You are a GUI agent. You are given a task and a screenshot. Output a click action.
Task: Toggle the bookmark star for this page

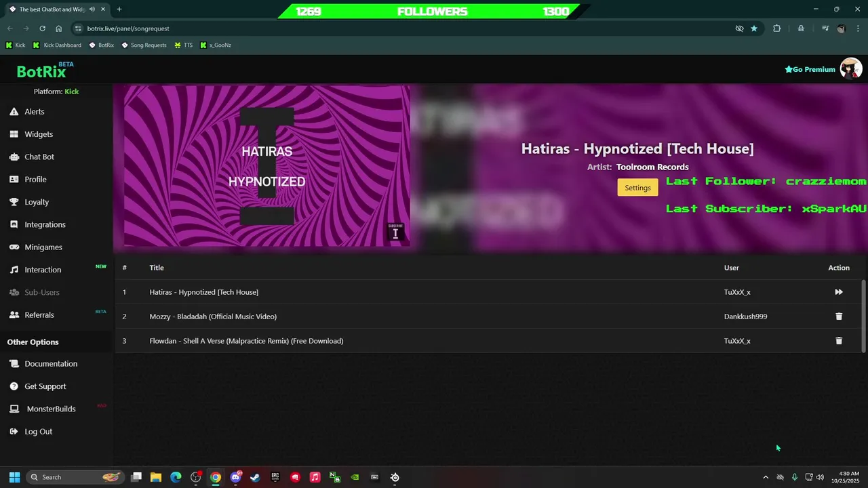tap(754, 28)
